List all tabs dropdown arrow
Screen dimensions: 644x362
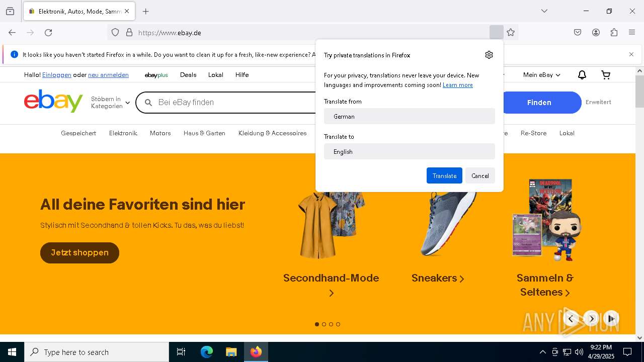544,11
